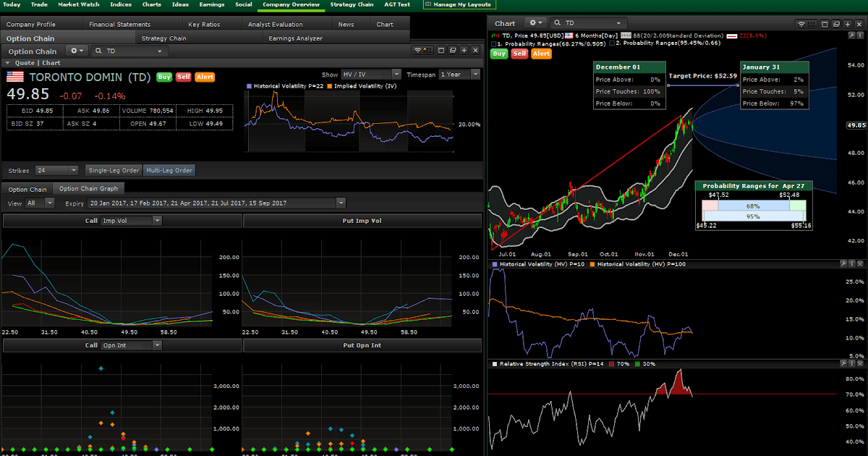Open the View All dropdown

pos(39,203)
